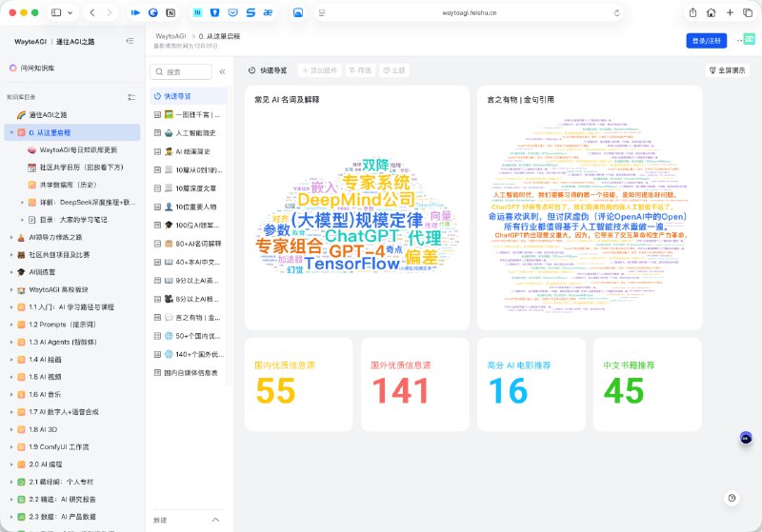The width and height of the screenshot is (762, 532).
Task: Click the browser home icon
Action: click(711, 12)
